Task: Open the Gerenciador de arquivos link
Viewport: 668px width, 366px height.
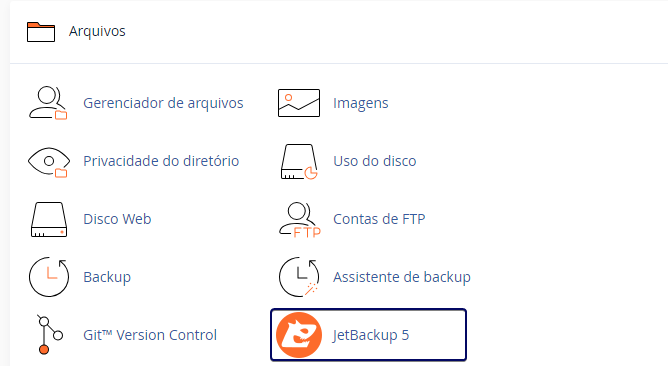Action: coord(163,103)
